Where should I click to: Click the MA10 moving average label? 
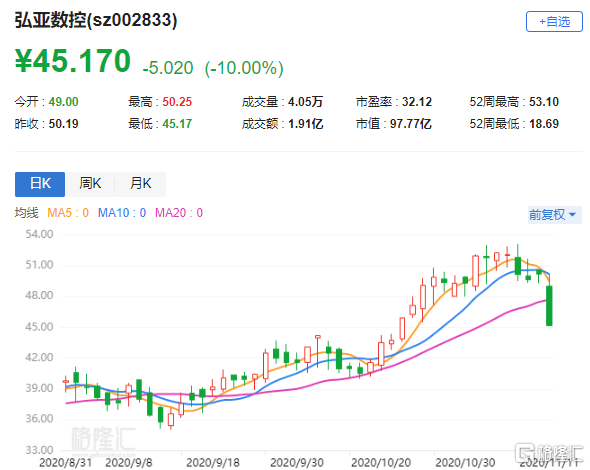click(x=122, y=213)
